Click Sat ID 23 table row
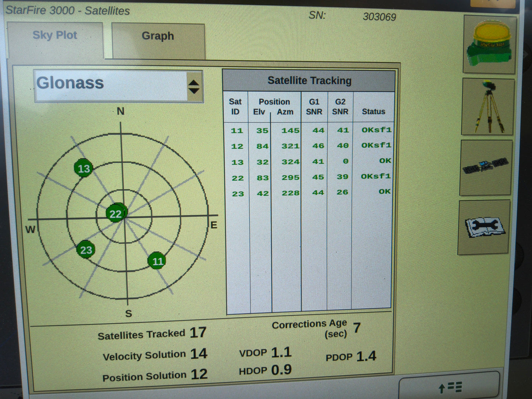This screenshot has height=399, width=532. click(x=309, y=193)
